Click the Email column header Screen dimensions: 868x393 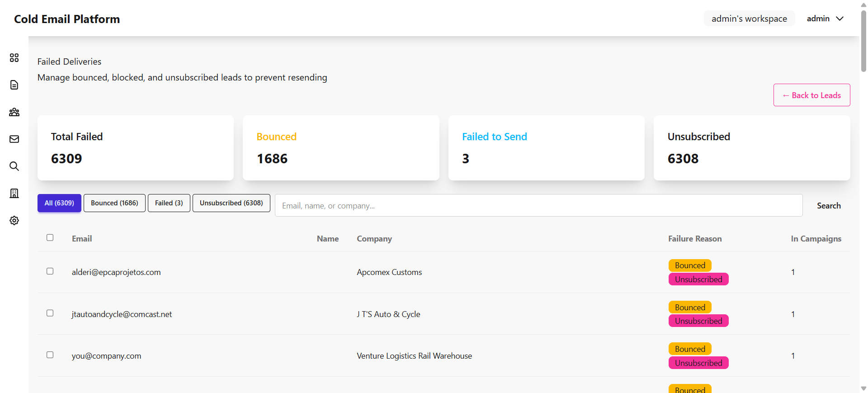(82, 239)
